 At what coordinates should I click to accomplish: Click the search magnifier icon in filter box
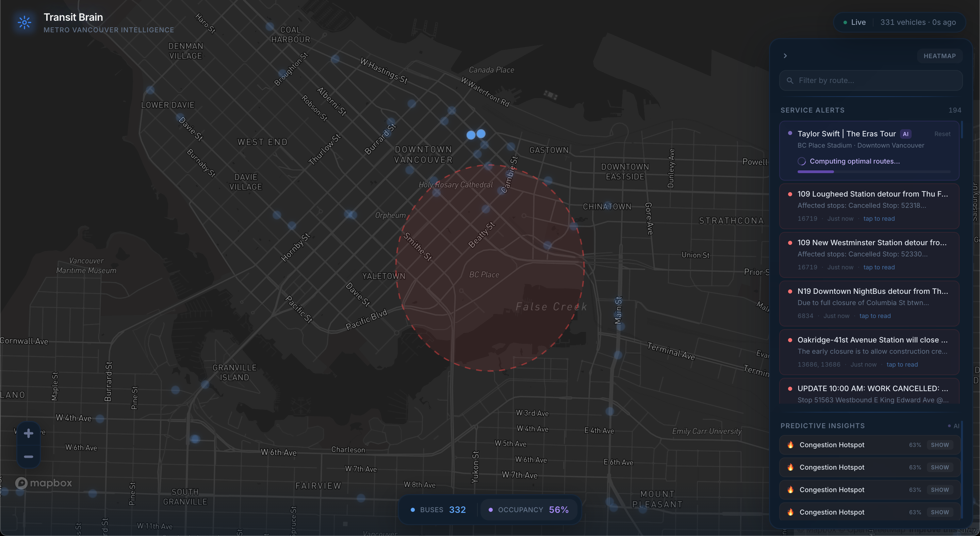coord(790,81)
